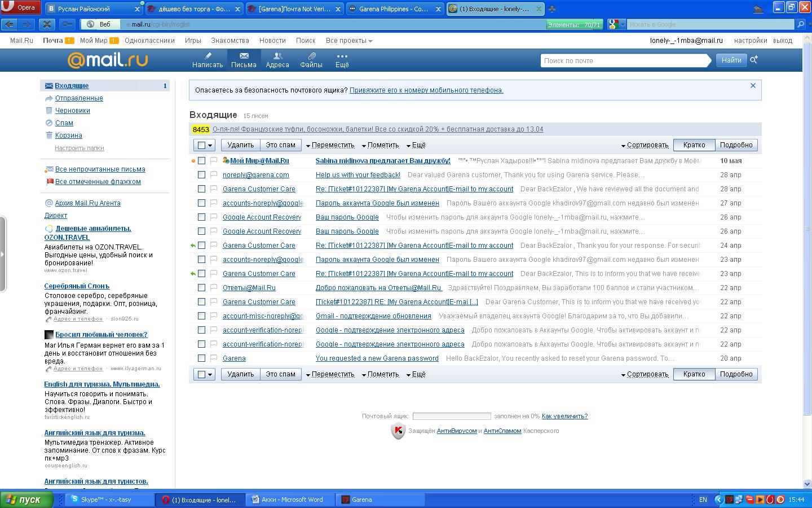Click the magnifier icon in Google search box
Image resolution: width=812 pixels, height=508 pixels.
click(801, 24)
